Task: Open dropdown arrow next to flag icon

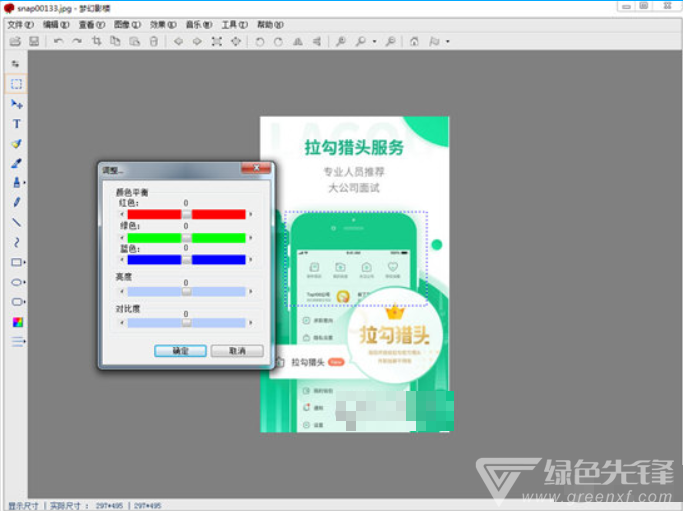Action: coord(448,42)
